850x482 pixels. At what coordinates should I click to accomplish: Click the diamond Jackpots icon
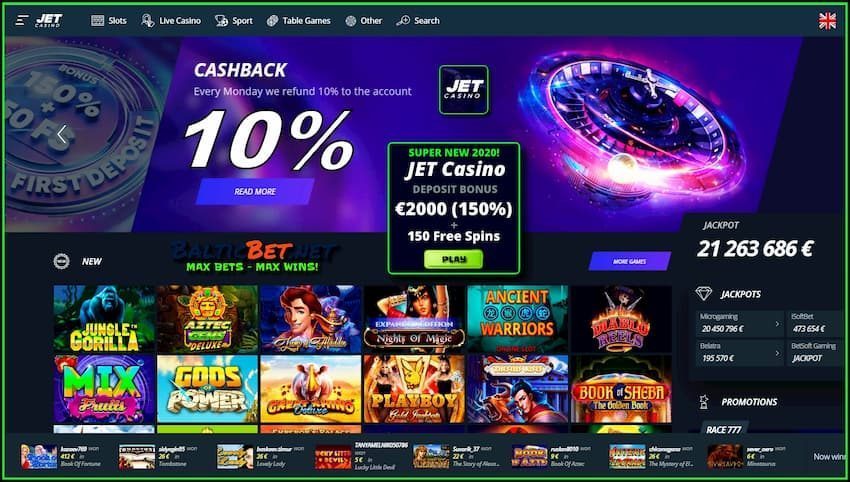[x=704, y=294]
